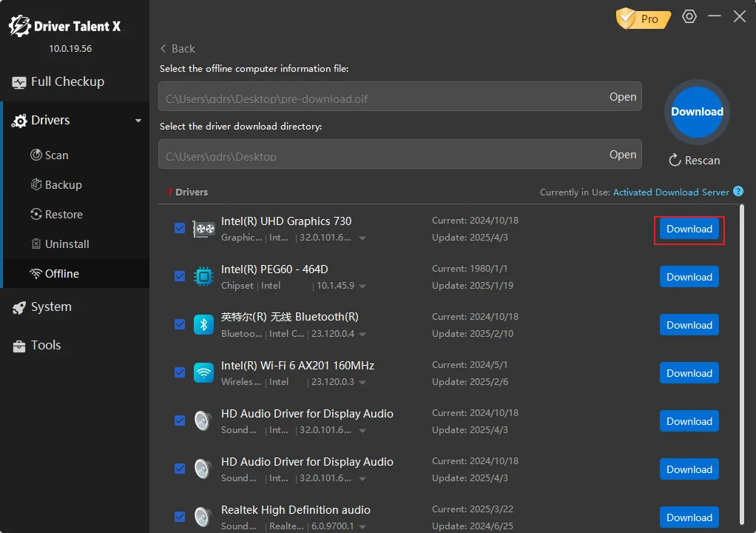Click the Intel PEG60 chipset icon
The image size is (756, 533).
[x=203, y=276]
